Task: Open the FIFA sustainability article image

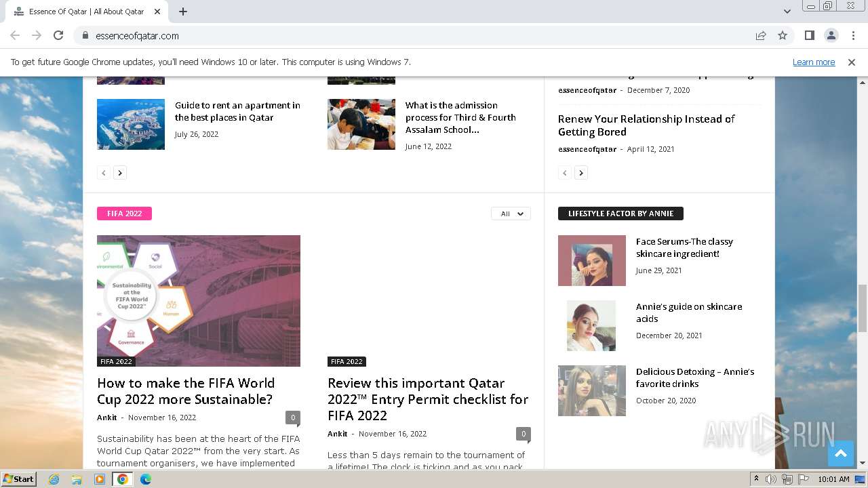Action: coord(199,301)
